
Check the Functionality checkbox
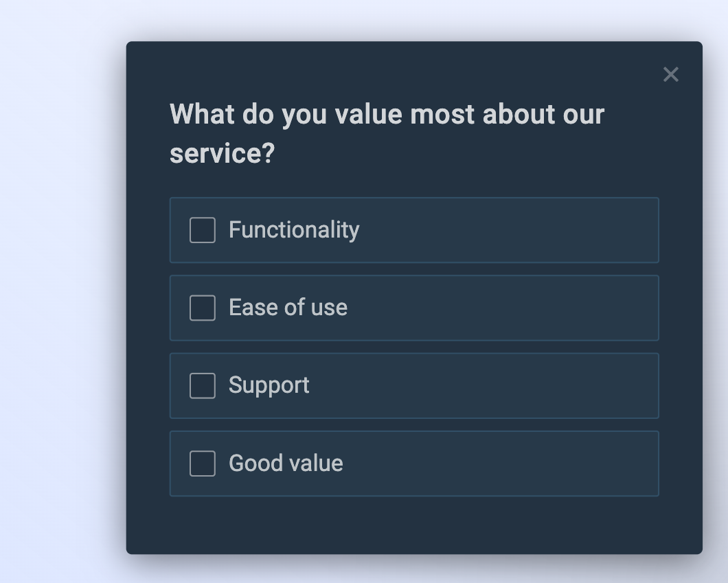tap(201, 230)
